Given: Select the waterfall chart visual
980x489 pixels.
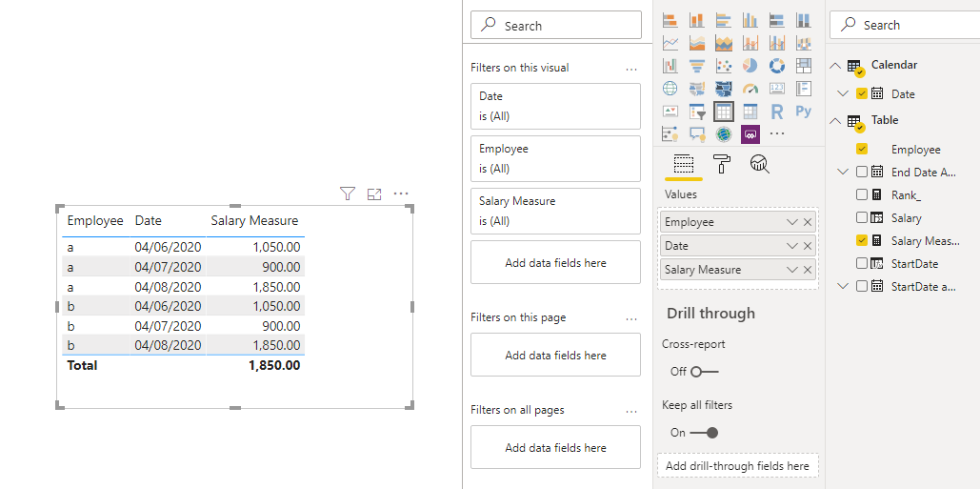Looking at the screenshot, I should tap(670, 65).
